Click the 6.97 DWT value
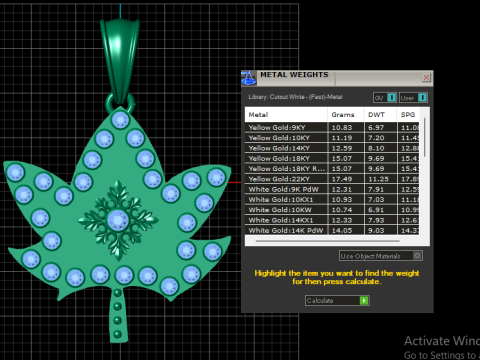 pos(376,127)
